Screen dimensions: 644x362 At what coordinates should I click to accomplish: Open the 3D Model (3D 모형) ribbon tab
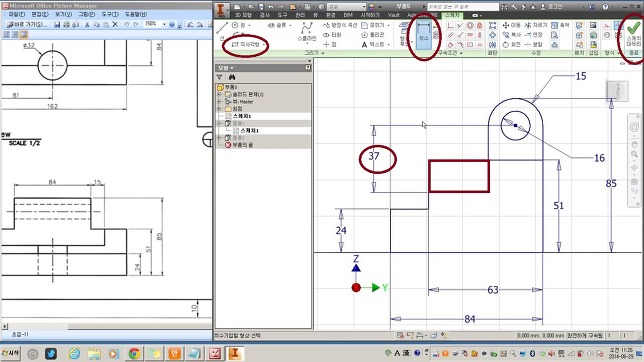(243, 15)
